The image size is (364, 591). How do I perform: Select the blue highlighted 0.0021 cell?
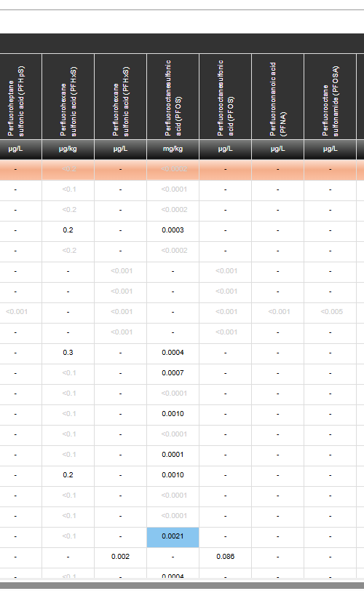(173, 536)
